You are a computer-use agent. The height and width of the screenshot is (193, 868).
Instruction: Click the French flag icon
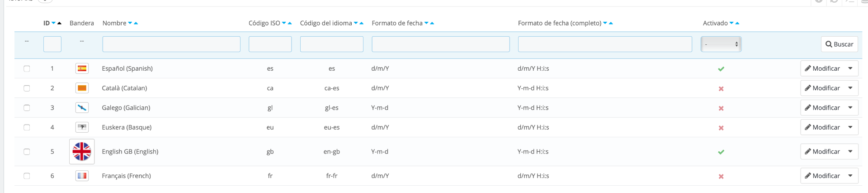(82, 176)
